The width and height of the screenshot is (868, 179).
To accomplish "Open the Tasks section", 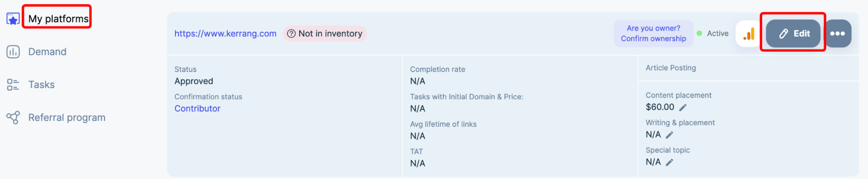I will pos(42,85).
